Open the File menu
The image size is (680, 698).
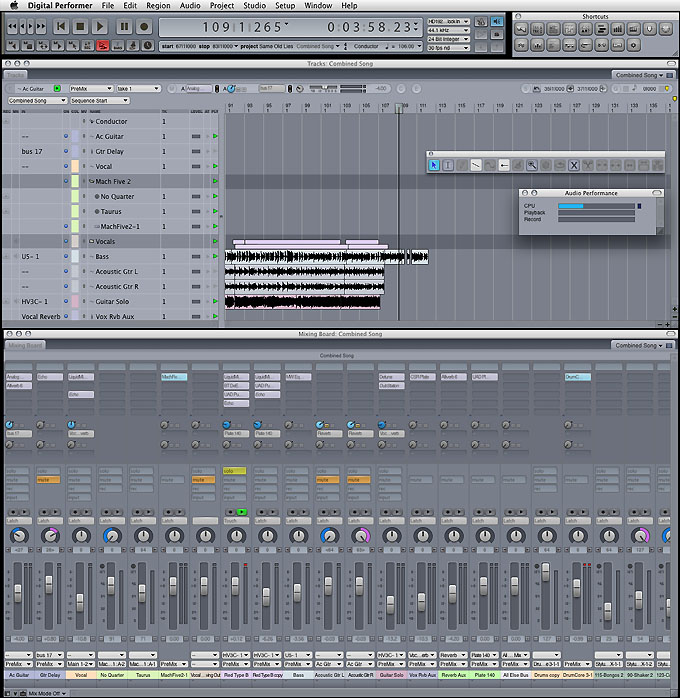click(x=108, y=5)
